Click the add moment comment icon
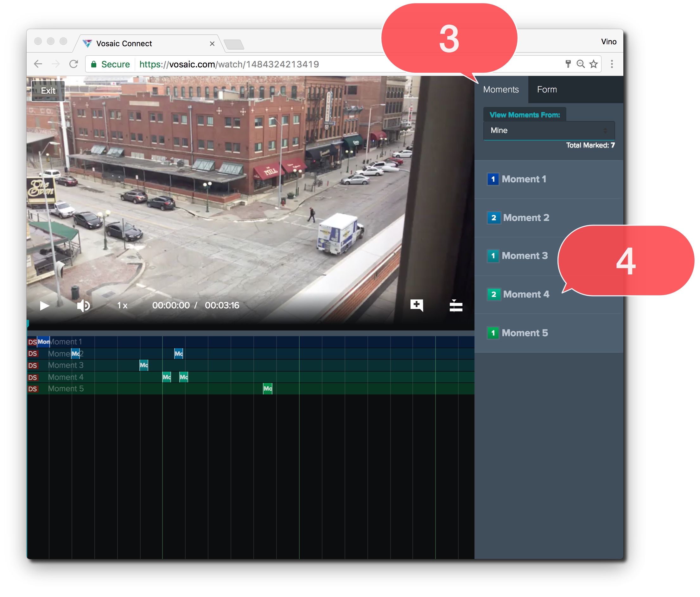Viewport: 700px width, 597px height. pos(417,305)
